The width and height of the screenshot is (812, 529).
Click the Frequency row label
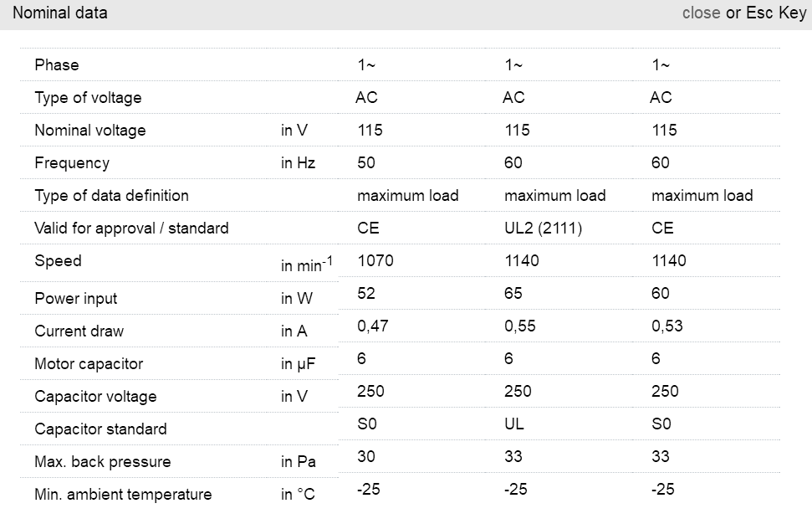pyautogui.click(x=72, y=163)
